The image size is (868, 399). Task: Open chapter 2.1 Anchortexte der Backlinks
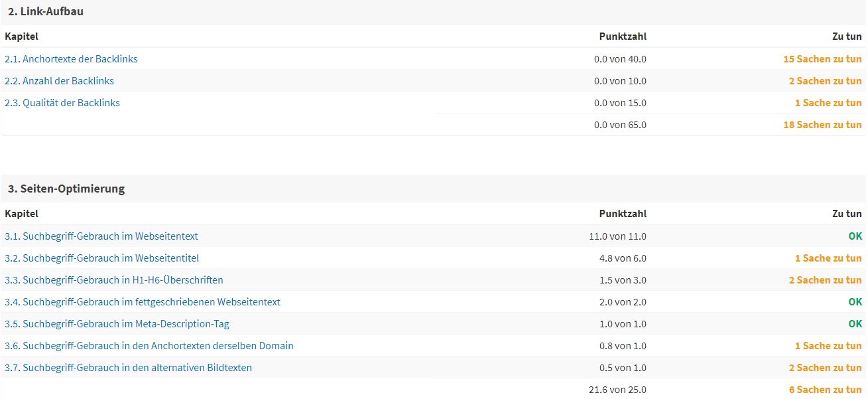click(x=71, y=59)
